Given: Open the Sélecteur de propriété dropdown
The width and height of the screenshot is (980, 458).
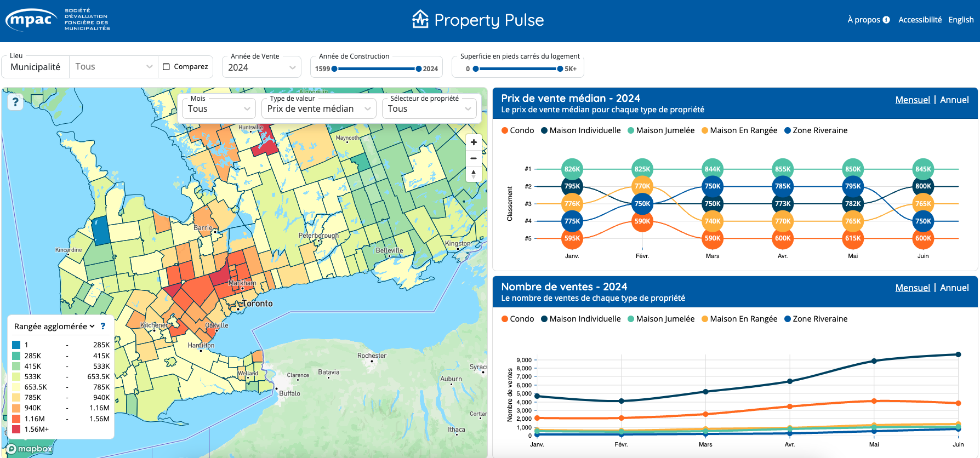Looking at the screenshot, I should pos(429,108).
